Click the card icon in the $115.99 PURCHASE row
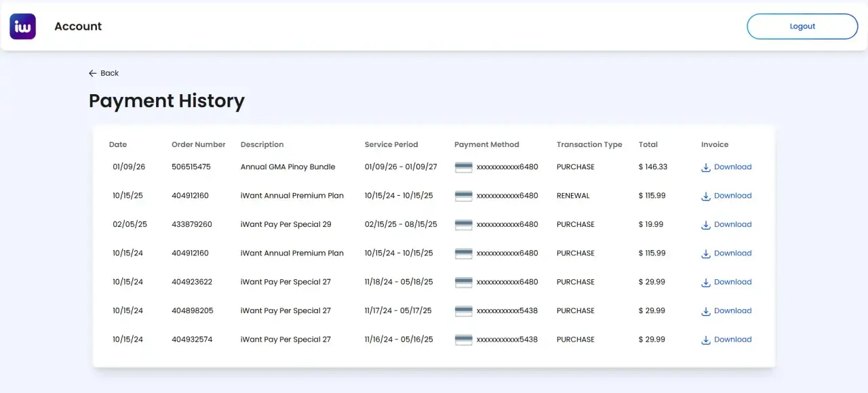The height and width of the screenshot is (393, 868). click(464, 253)
